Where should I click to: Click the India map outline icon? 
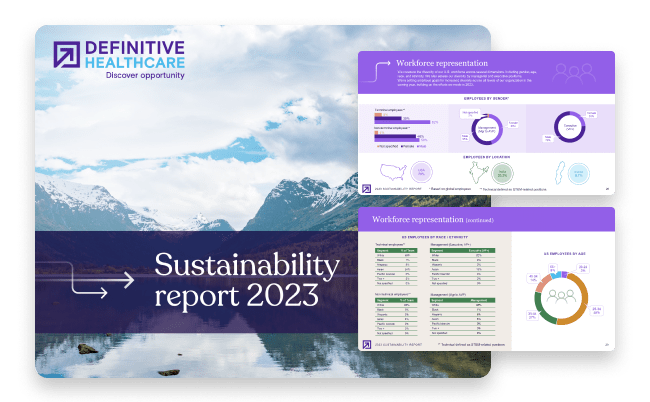coord(478,172)
